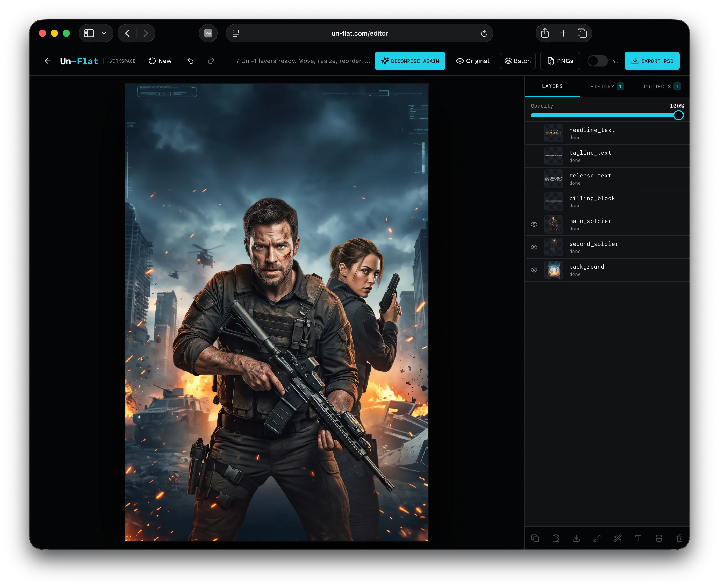Click the un-flat.com/editor address bar

coord(359,33)
